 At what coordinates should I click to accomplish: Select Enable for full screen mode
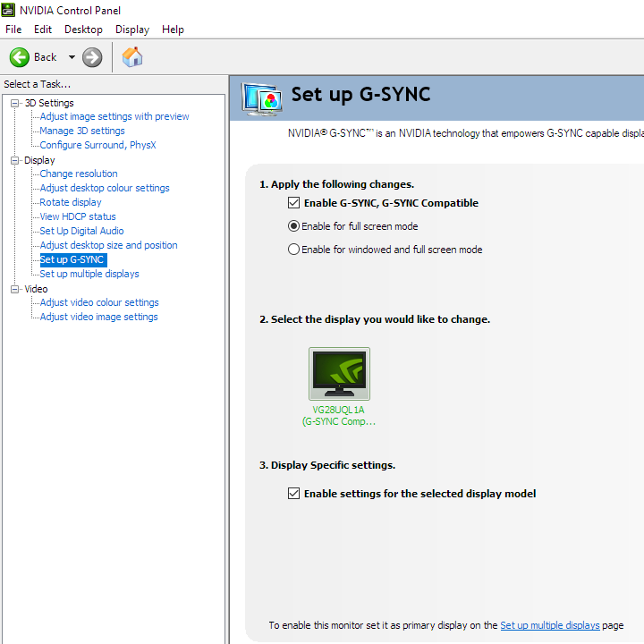[x=293, y=226]
